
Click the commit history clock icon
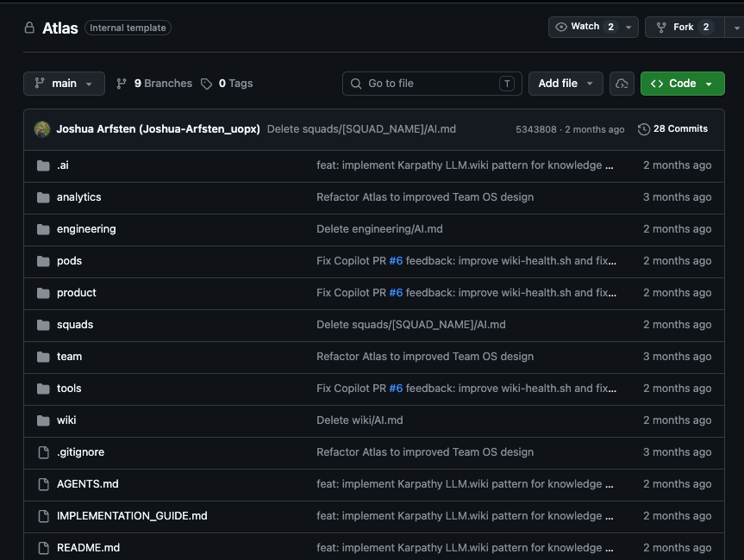643,129
